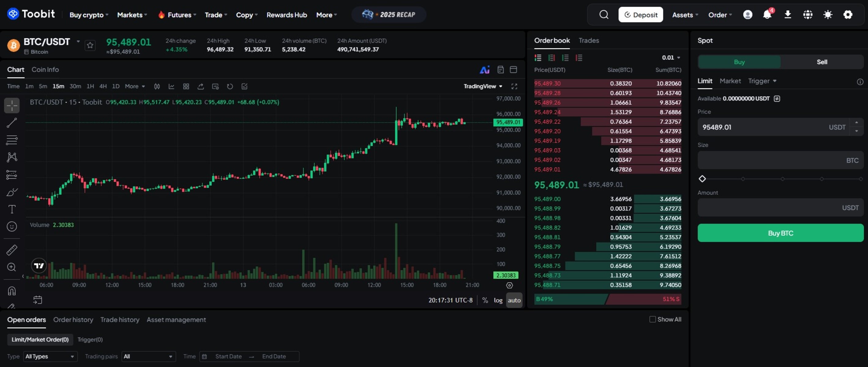Open chart indicators icon
868x367 pixels.
[171, 86]
